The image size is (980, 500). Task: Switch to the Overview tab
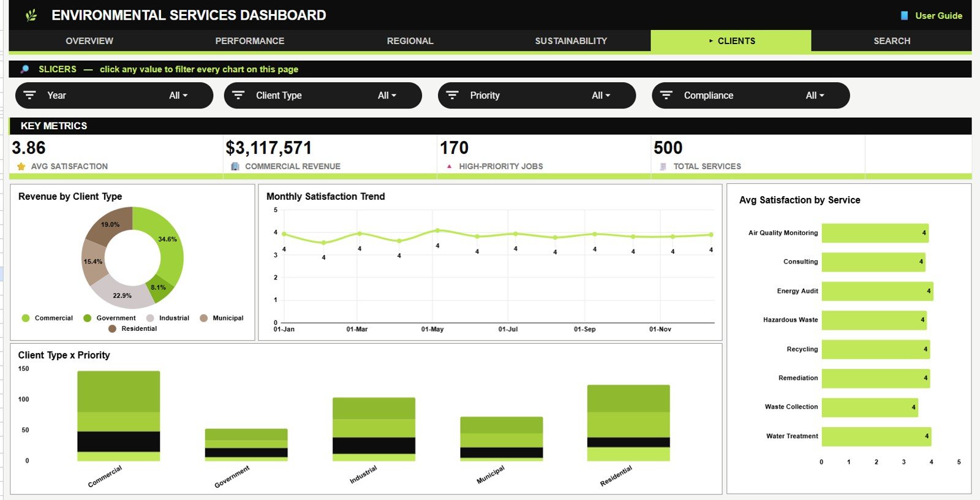pyautogui.click(x=89, y=41)
